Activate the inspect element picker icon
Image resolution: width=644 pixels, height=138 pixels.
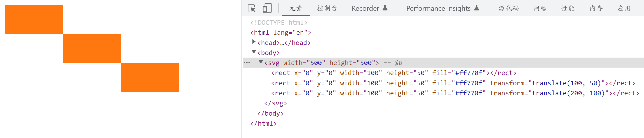[x=252, y=8]
